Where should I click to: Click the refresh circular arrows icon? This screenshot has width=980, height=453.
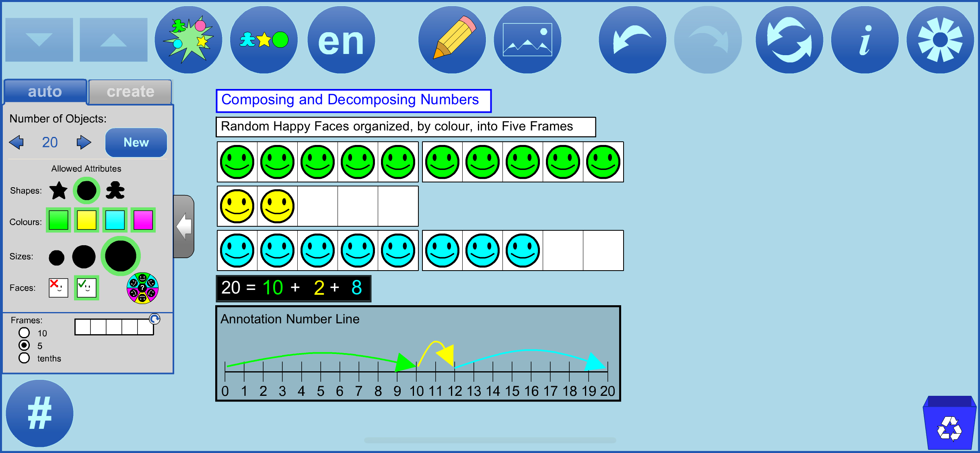789,39
